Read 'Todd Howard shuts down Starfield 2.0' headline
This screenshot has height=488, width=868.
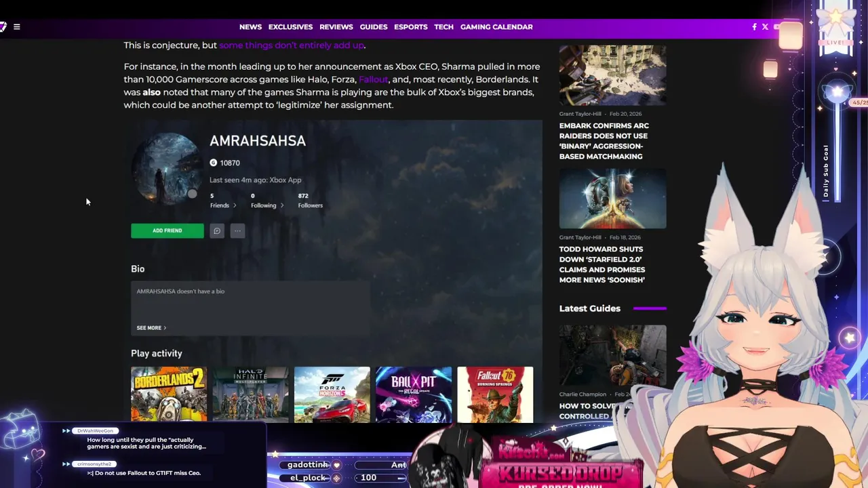[x=602, y=264]
